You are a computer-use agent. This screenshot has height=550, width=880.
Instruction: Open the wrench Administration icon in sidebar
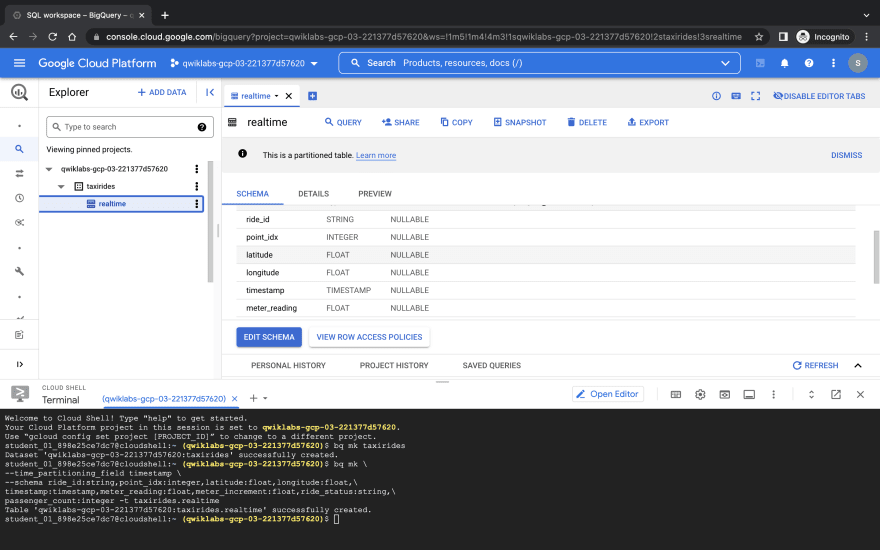click(19, 271)
